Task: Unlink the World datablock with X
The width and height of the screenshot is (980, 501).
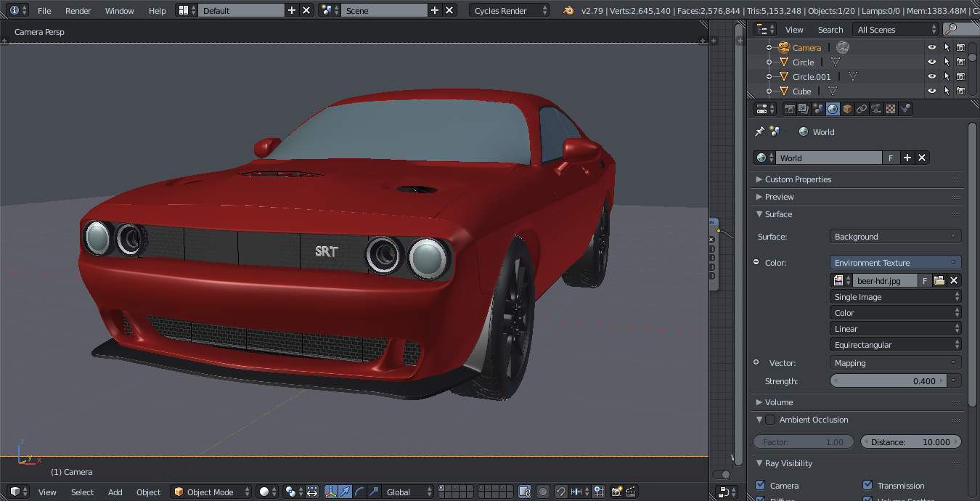Action: pyautogui.click(x=922, y=158)
